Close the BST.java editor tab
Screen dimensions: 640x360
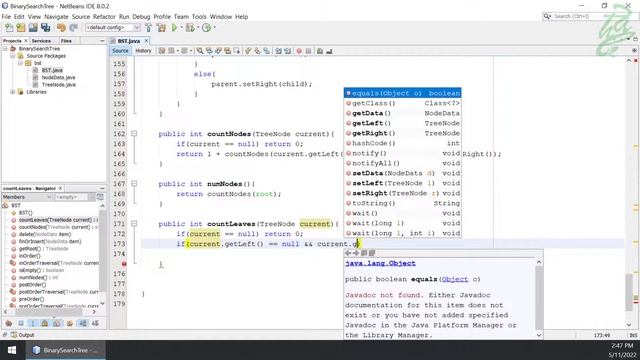click(146, 41)
